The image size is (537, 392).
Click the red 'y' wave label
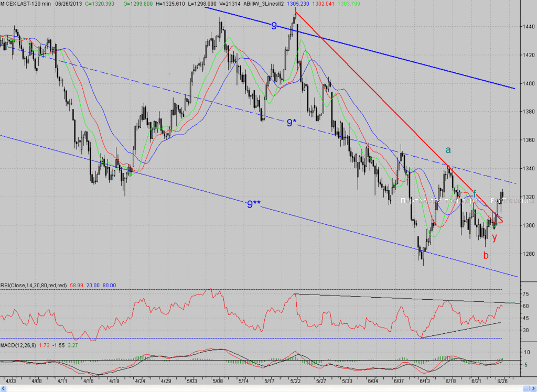point(494,237)
